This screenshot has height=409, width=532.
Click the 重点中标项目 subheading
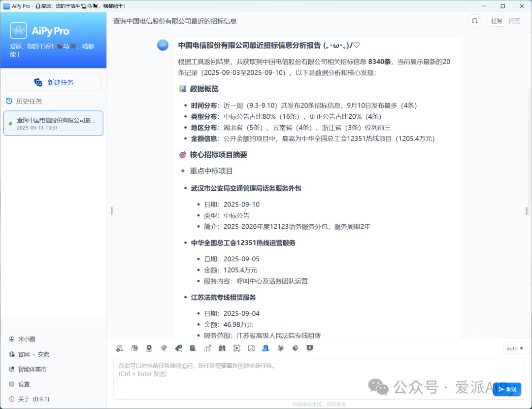[211, 171]
